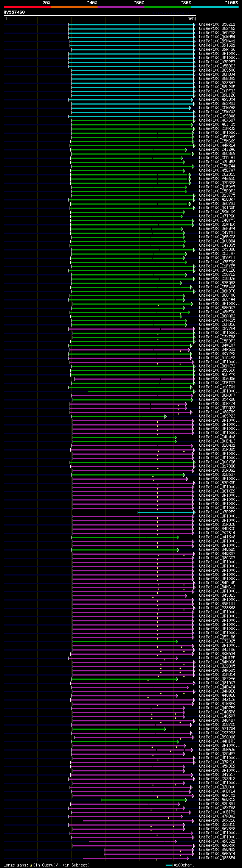The height and width of the screenshot is (868, 242).
Task: Click hit label UniRef100_C8V7E4
Action: 217,328
